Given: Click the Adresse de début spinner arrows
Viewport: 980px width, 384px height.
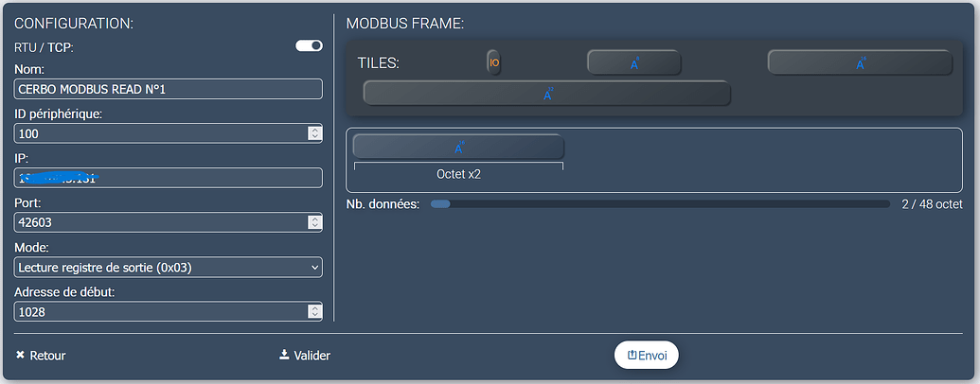Looking at the screenshot, I should pyautogui.click(x=315, y=312).
